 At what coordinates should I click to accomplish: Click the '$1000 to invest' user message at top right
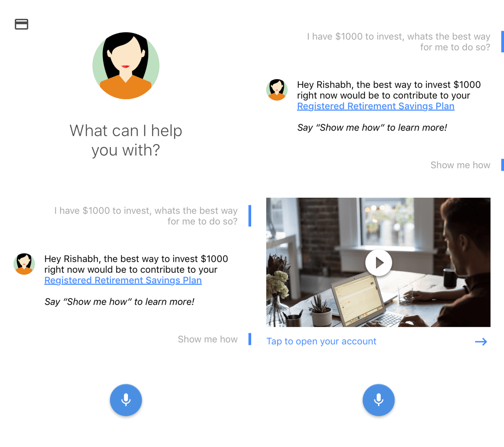point(399,42)
